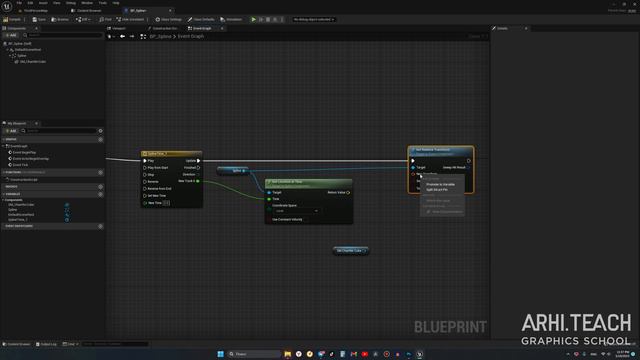Click Hide Unrelated in toolbar
This screenshot has height=360, width=640.
pos(130,19)
